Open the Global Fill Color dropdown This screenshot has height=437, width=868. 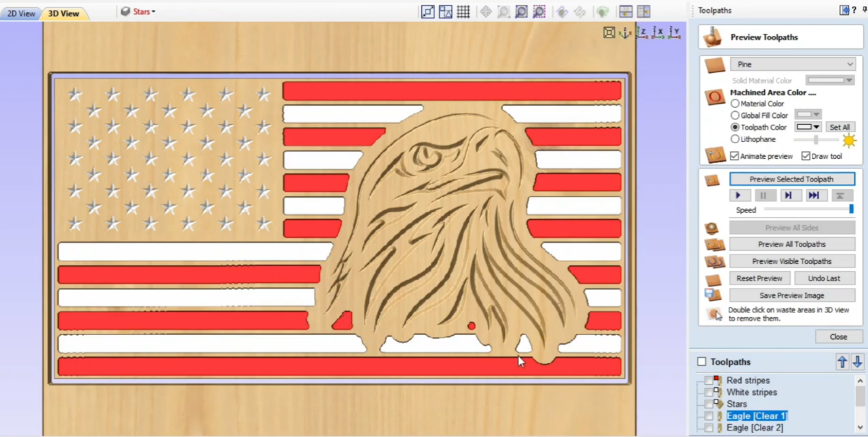(808, 115)
